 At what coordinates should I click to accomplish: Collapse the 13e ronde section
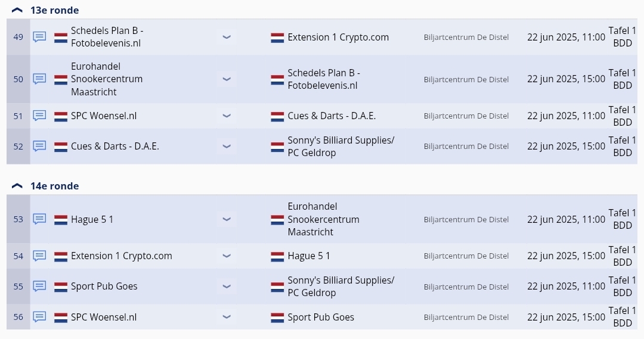click(x=17, y=10)
